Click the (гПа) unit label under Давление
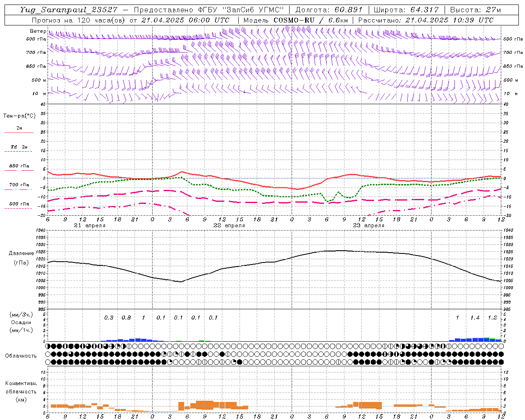Screen dimensions: 525x420 click(x=21, y=262)
